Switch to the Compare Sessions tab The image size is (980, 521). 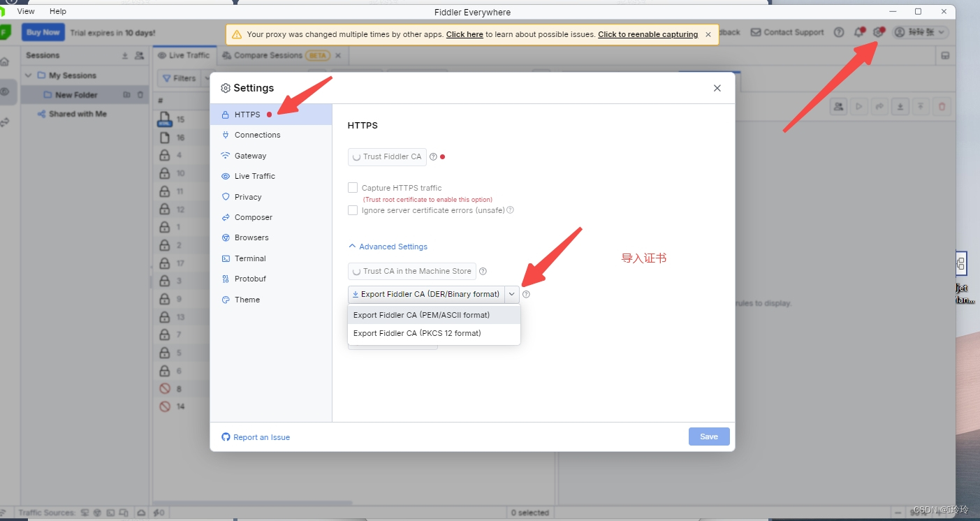(268, 55)
